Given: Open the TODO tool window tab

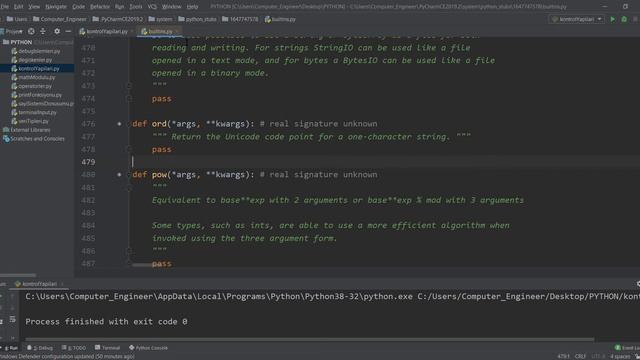Looking at the screenshot, I should 74,348.
